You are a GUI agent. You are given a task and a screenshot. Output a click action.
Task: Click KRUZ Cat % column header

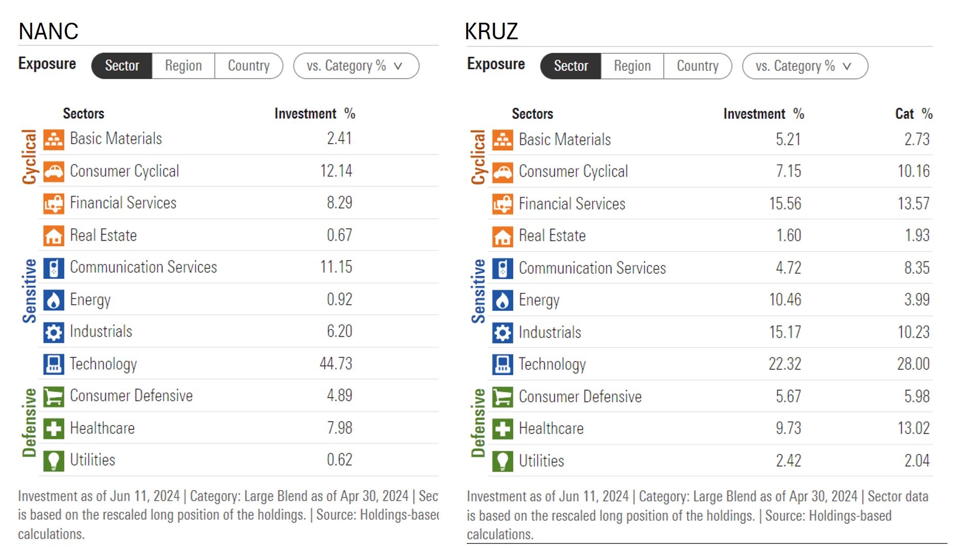coord(913,114)
